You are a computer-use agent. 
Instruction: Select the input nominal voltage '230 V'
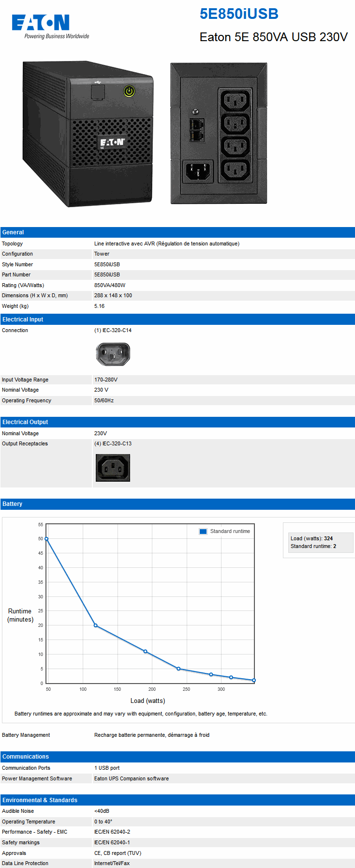point(101,390)
